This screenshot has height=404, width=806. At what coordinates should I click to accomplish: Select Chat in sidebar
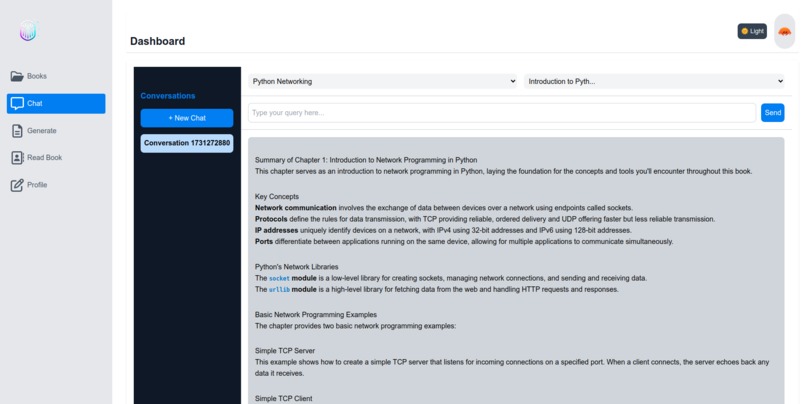56,103
